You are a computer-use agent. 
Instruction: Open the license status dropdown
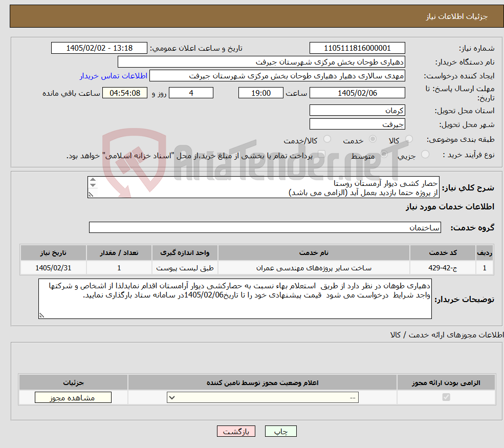pos(262,397)
